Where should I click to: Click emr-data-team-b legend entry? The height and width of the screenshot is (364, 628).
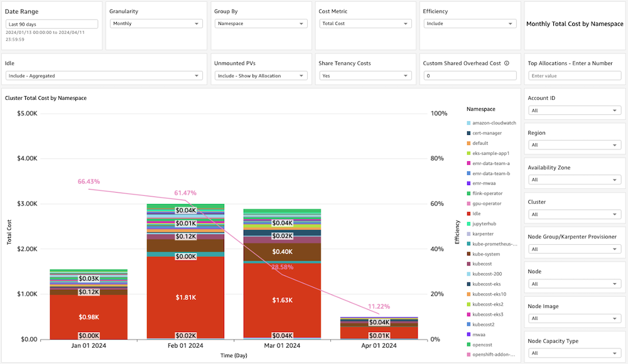tap(488, 173)
